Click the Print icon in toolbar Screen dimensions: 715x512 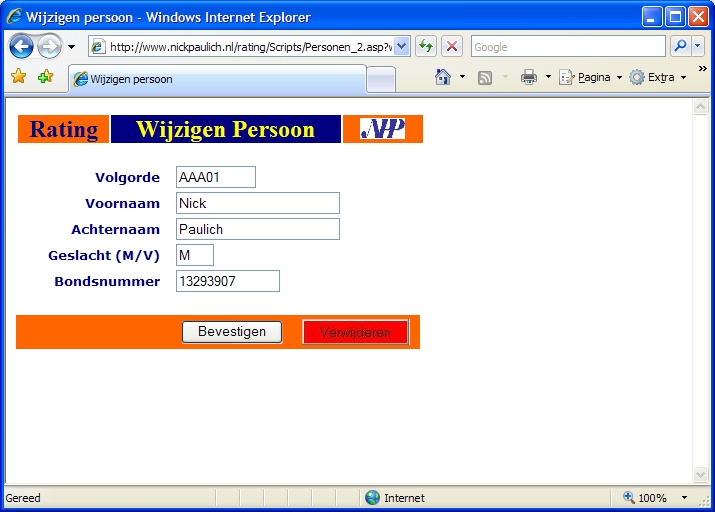click(529, 78)
